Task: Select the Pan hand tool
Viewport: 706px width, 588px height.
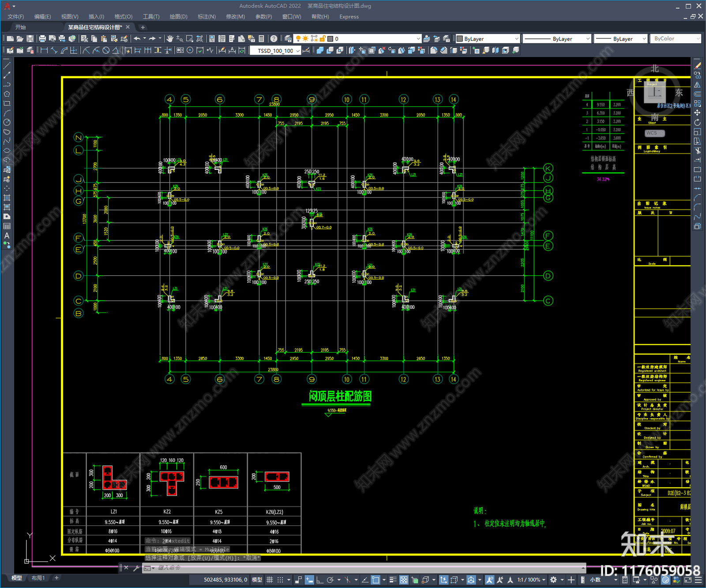Action: (170, 39)
